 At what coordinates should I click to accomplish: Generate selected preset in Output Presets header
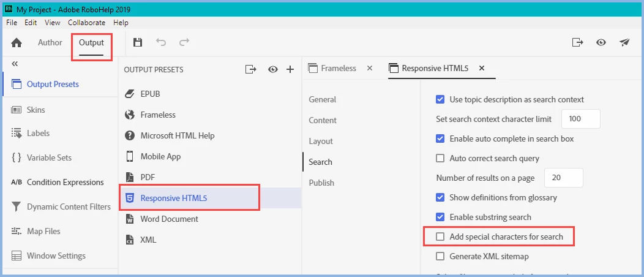250,69
